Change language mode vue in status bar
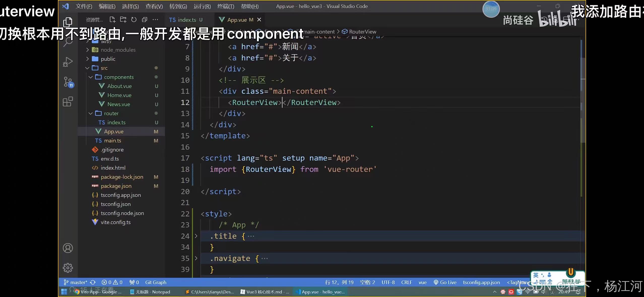Screen dimensions: 644x297 (423, 282)
